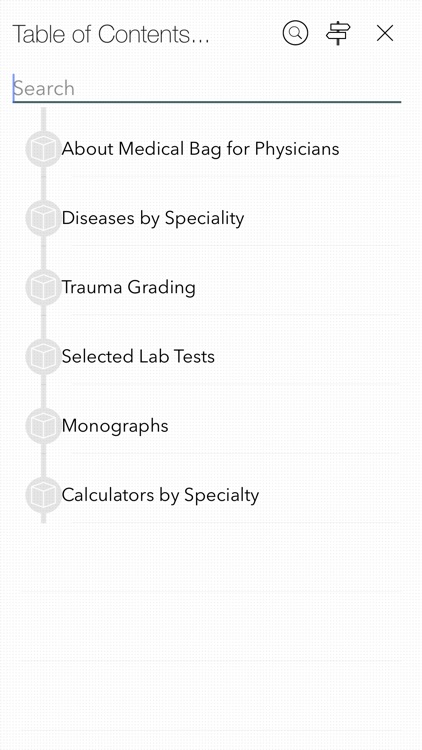The width and height of the screenshot is (422, 750).
Task: Close the Table of Contents panel
Action: (385, 33)
